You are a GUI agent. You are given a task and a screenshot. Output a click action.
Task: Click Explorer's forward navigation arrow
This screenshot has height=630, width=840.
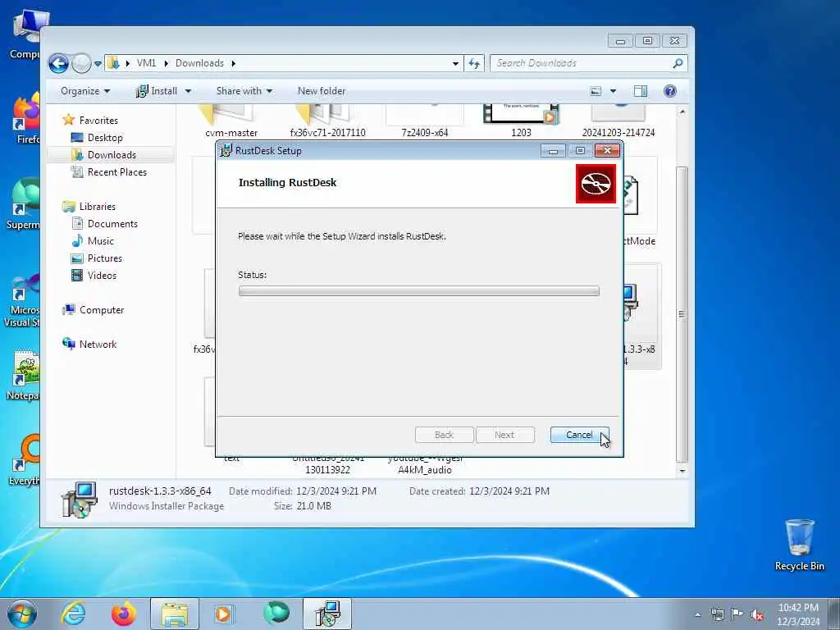[x=81, y=63]
